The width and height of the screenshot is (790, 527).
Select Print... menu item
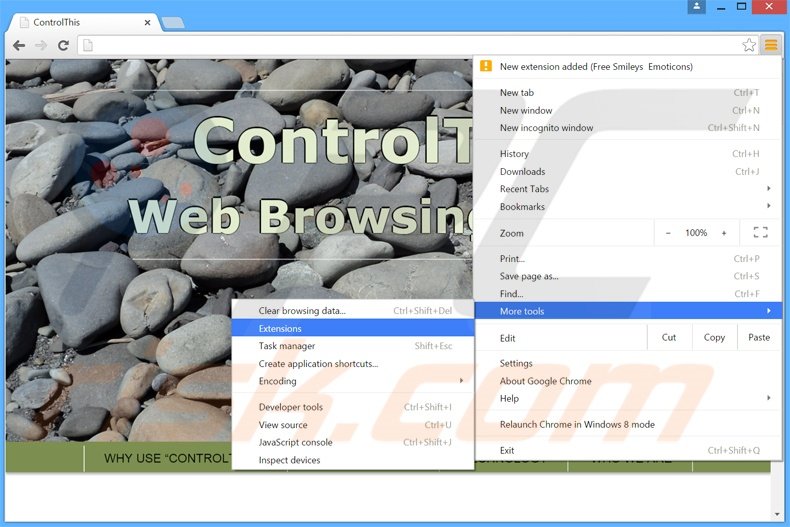coord(628,259)
